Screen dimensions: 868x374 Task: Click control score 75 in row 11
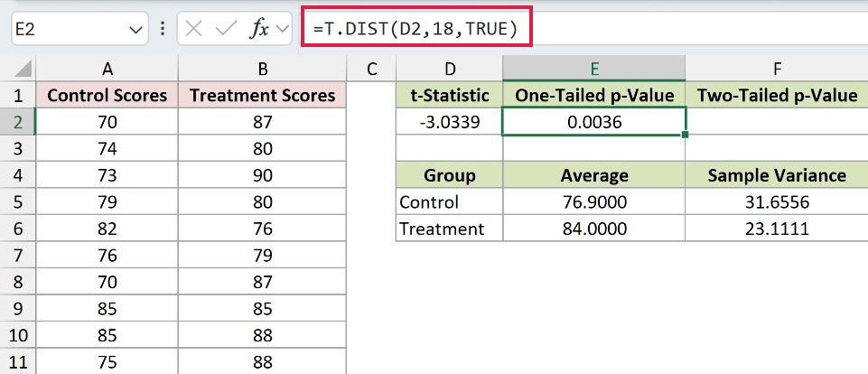(107, 361)
